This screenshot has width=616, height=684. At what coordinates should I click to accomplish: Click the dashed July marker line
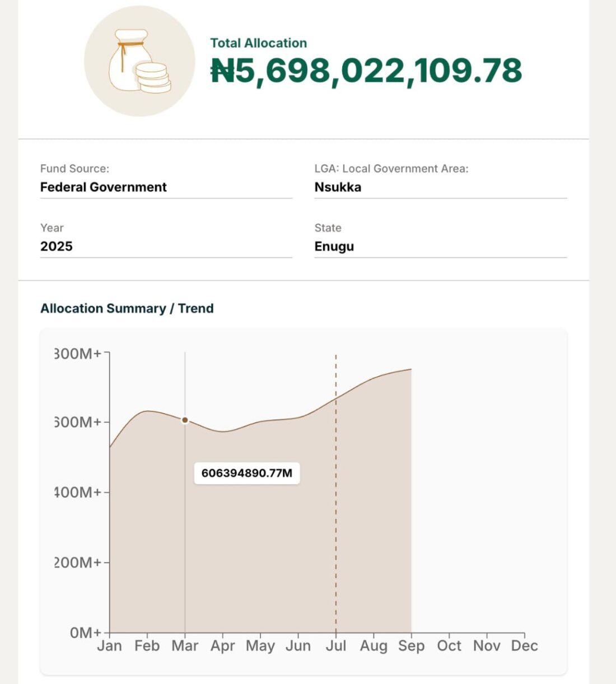336,504
